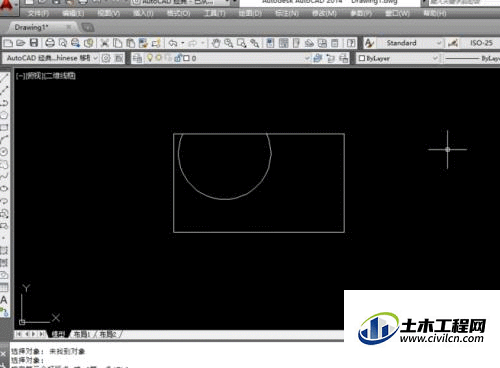500x368 pixels.
Task: Activate the Pan hand tool
Action: (x=216, y=43)
